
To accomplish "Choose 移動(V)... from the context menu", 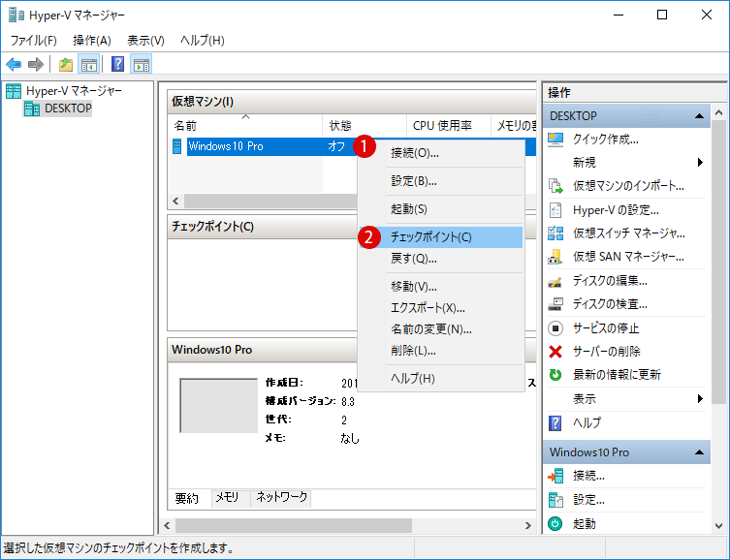I will pyautogui.click(x=440, y=287).
